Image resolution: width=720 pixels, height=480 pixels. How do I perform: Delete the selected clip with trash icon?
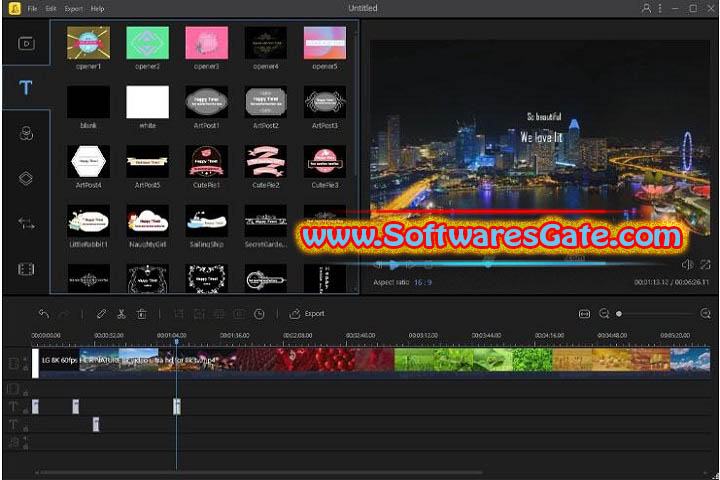[x=141, y=314]
